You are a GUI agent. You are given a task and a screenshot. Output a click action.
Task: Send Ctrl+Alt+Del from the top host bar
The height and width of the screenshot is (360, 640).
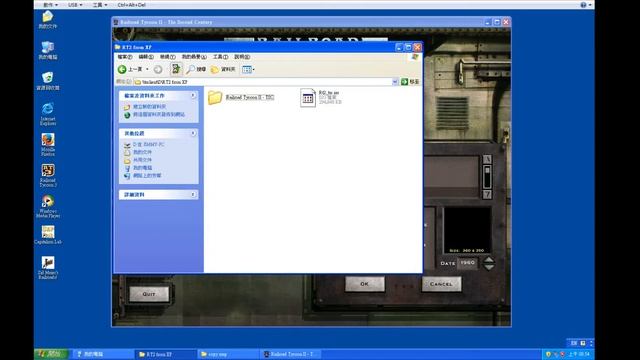[131, 5]
